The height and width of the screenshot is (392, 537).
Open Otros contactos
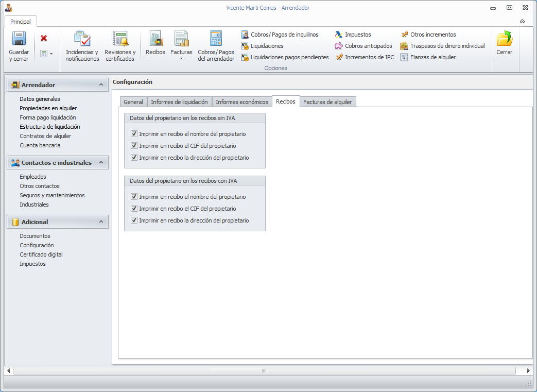[40, 186]
